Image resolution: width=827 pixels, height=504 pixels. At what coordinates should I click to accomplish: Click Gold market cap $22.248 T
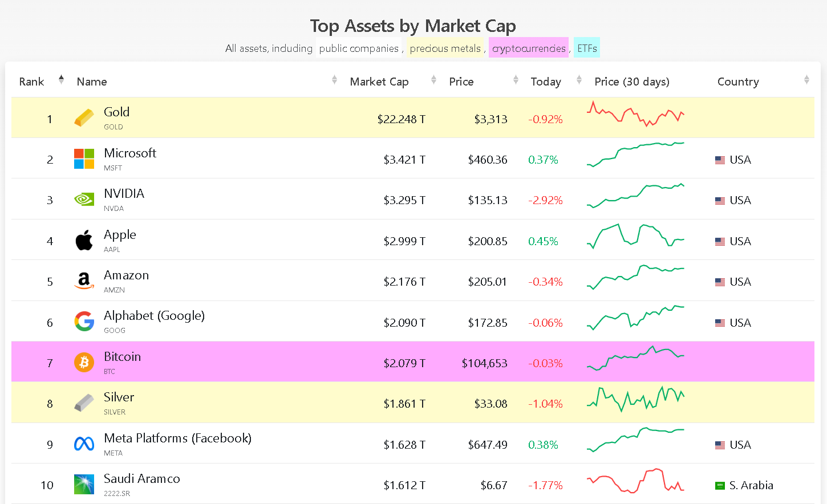[401, 119]
